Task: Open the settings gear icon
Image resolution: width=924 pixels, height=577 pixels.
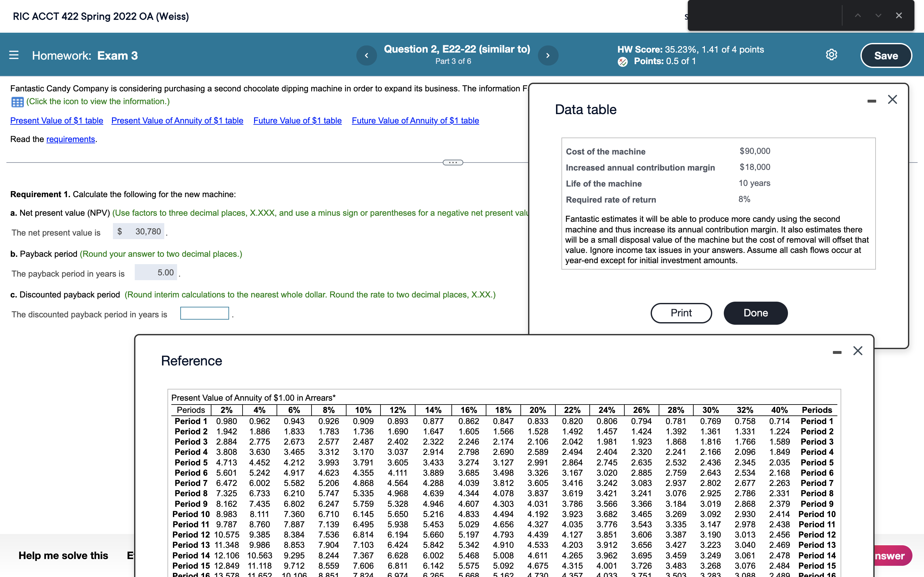Action: [831, 55]
